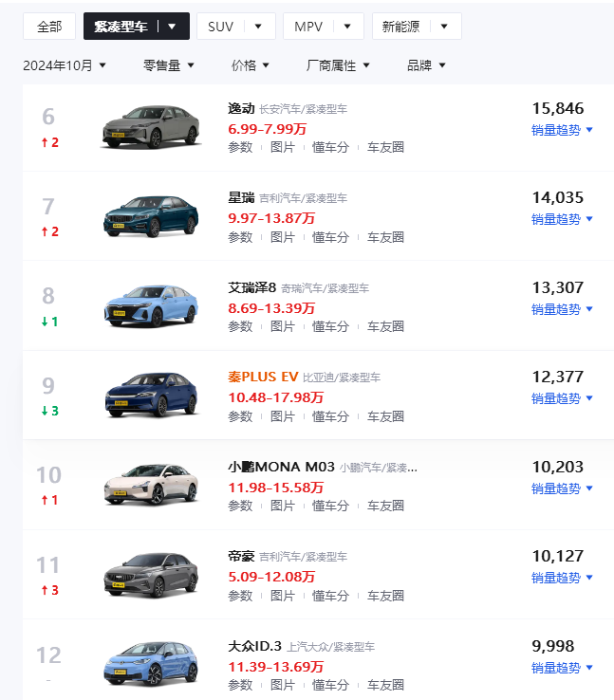Screen dimensions: 614x700
Task: Open the 大众ID.3 model name link
Action: [254, 646]
